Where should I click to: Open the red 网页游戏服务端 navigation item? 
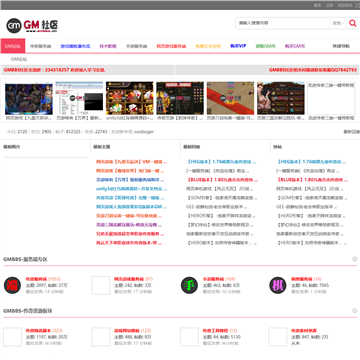tap(171, 46)
